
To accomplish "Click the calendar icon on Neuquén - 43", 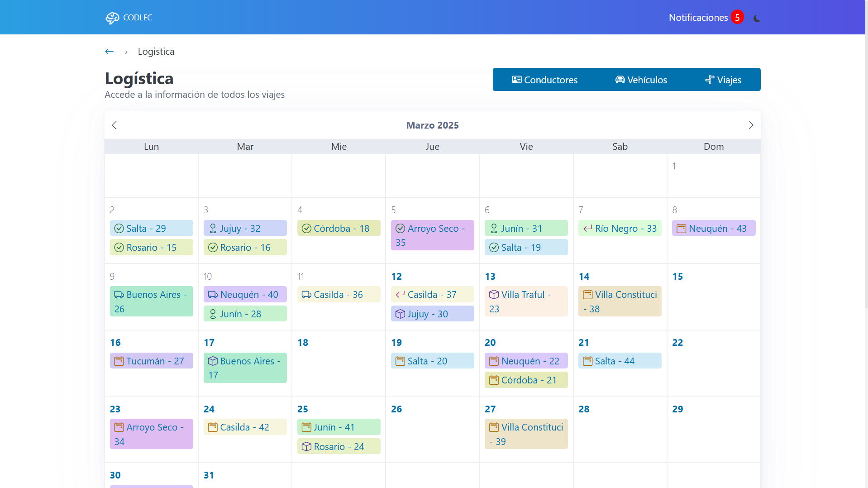I will [681, 229].
